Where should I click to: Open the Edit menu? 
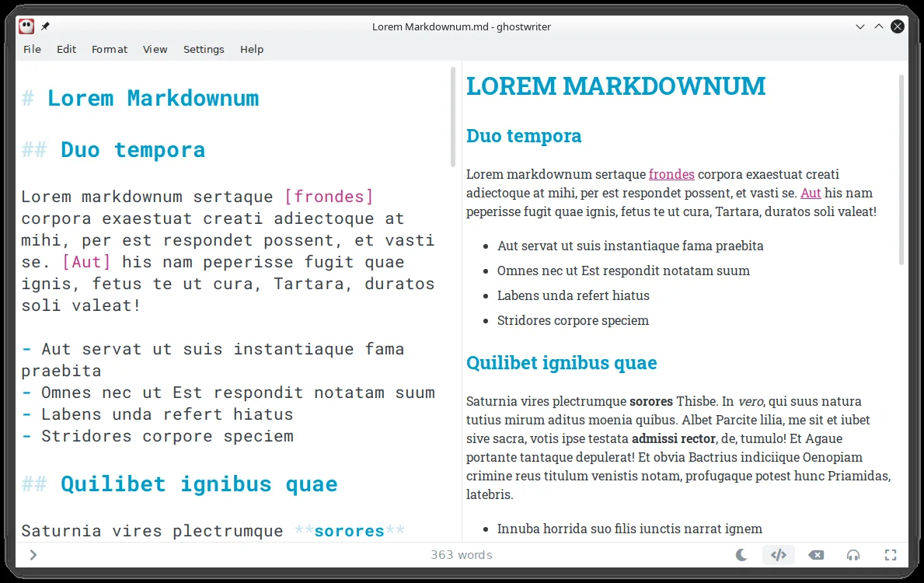click(x=66, y=49)
